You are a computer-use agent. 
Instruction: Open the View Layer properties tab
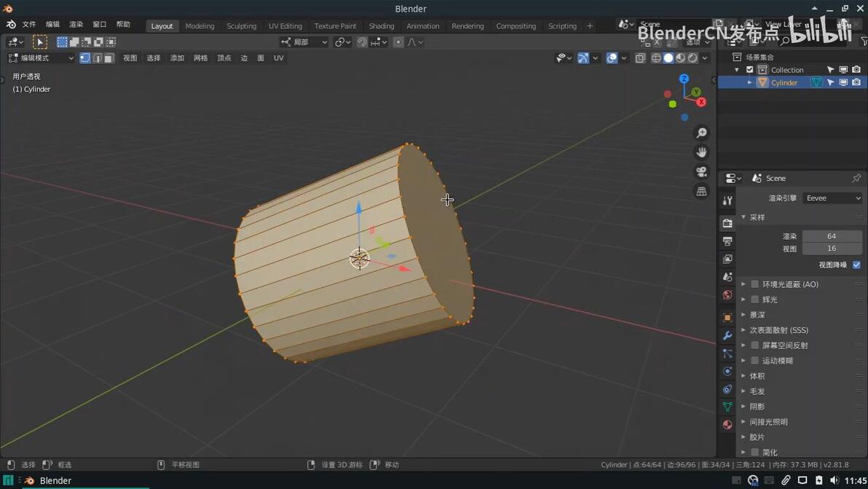point(727,259)
